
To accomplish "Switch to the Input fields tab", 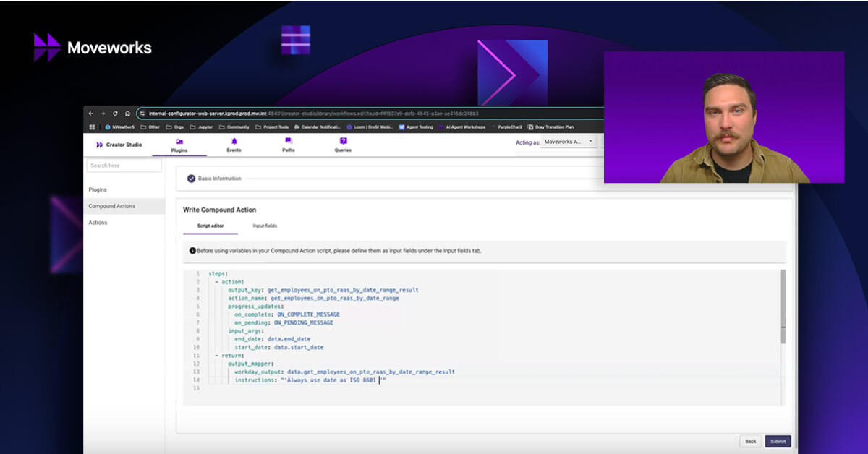I will 264,226.
